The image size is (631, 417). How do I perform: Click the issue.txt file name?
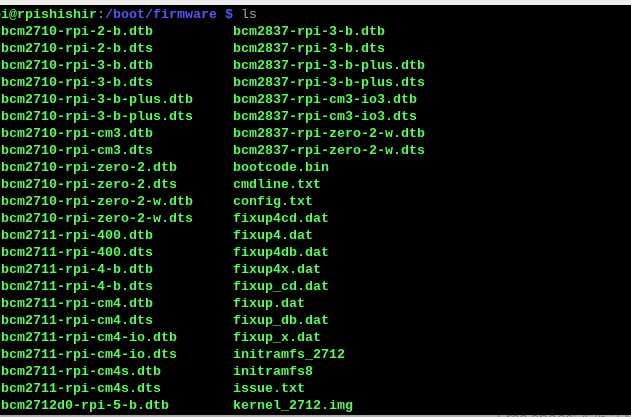click(269, 388)
